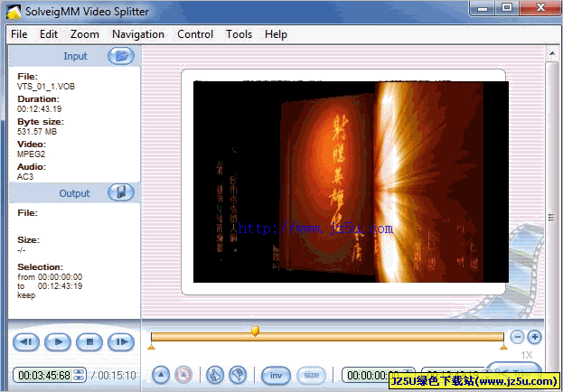Screen dimensions: 563x392
Task: Minimize the Video Splitter window
Action: click(x=483, y=8)
